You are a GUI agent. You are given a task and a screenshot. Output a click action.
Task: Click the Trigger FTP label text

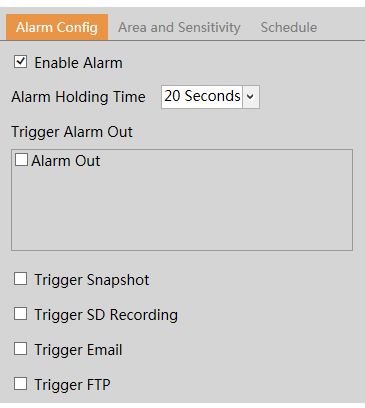pyautogui.click(x=72, y=385)
